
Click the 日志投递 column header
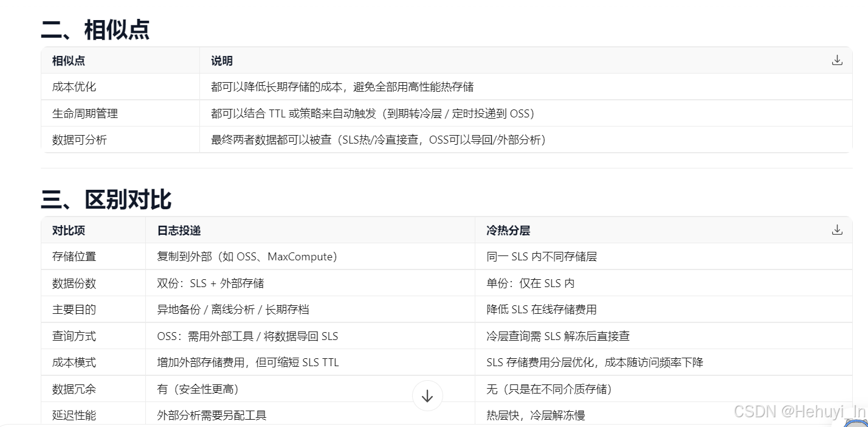click(179, 231)
